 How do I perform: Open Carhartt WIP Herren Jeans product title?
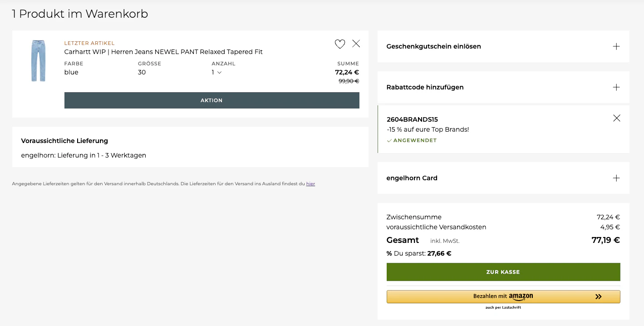coord(163,52)
